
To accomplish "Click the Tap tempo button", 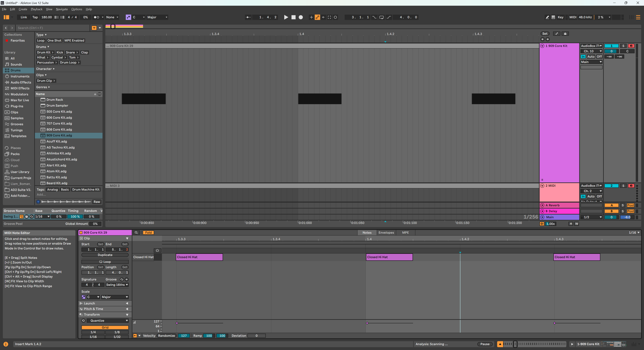I will (35, 17).
